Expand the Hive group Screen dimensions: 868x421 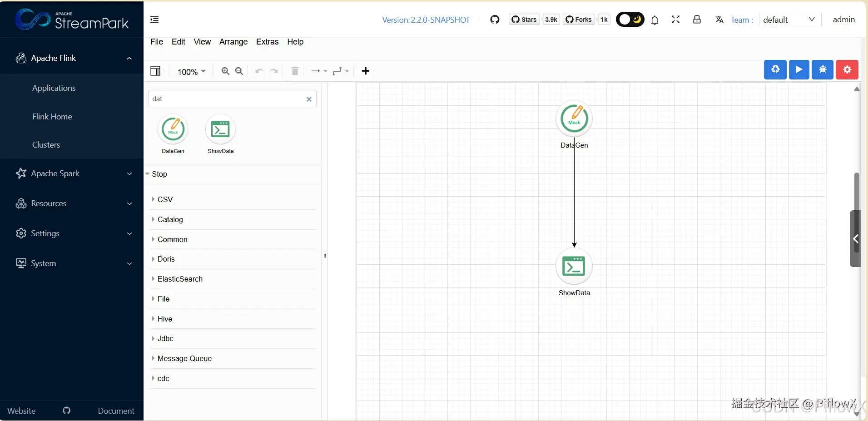233,319
